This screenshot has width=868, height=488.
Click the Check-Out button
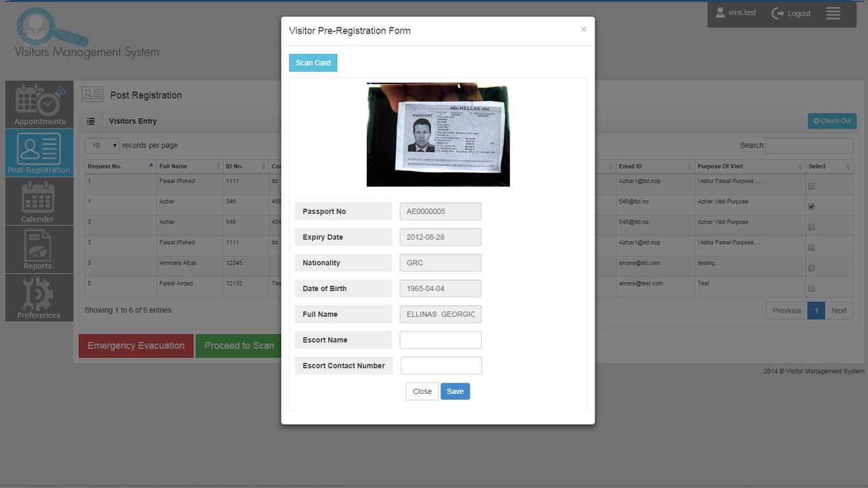point(832,121)
